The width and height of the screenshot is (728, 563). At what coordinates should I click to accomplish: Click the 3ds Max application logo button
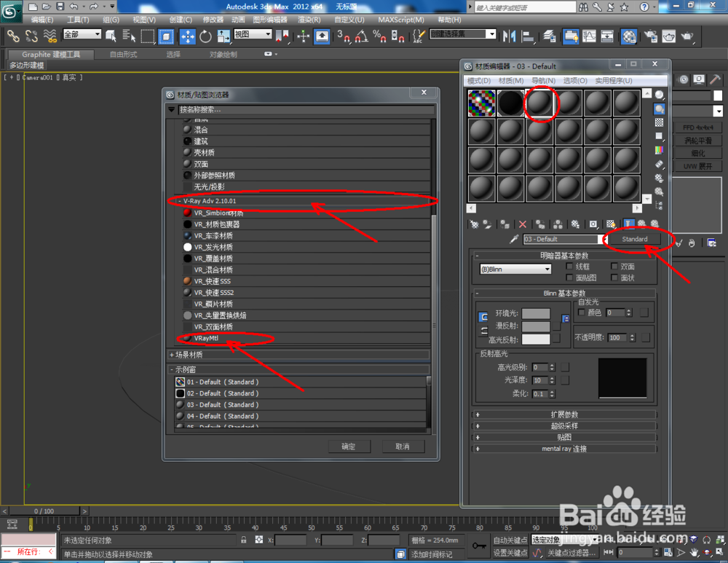10,11
